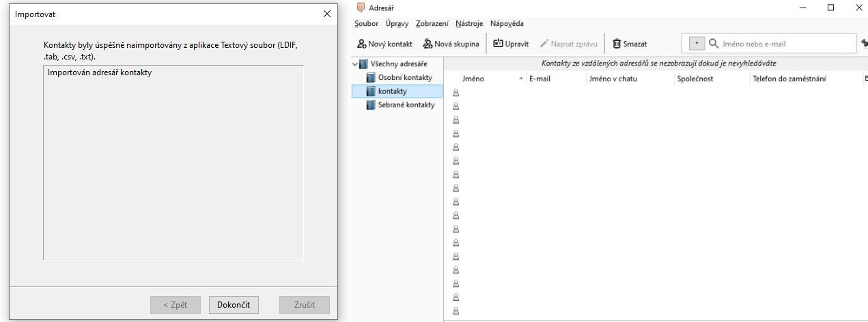Click the Nový kontakt toolbar icon

[x=362, y=44]
